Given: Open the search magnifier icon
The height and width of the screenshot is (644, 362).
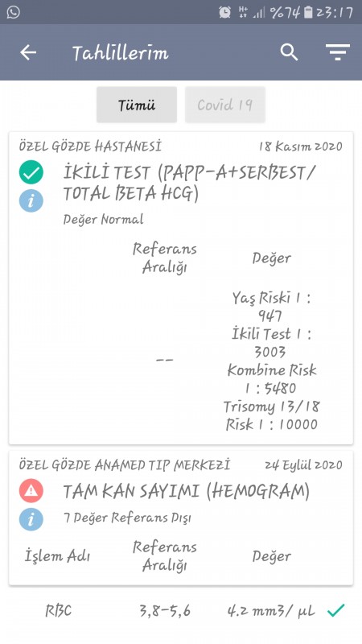Looking at the screenshot, I should [x=289, y=52].
